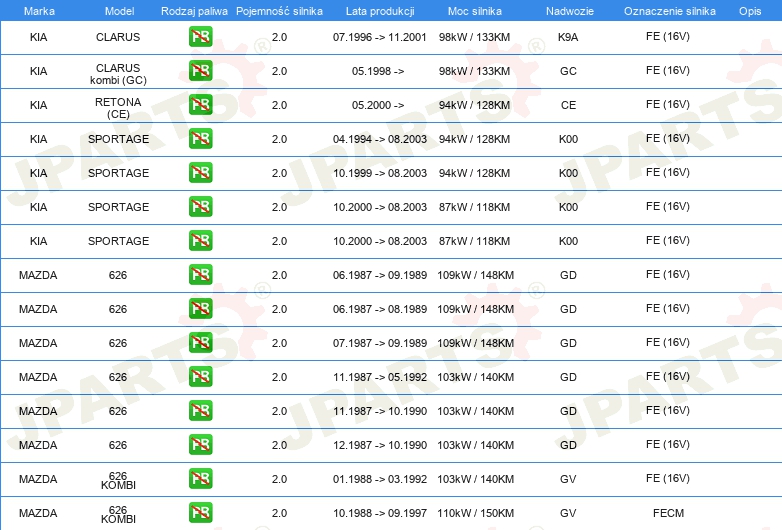
Task: Click the '626 KOMBI' model cell in the FECM row
Action: coord(118,514)
